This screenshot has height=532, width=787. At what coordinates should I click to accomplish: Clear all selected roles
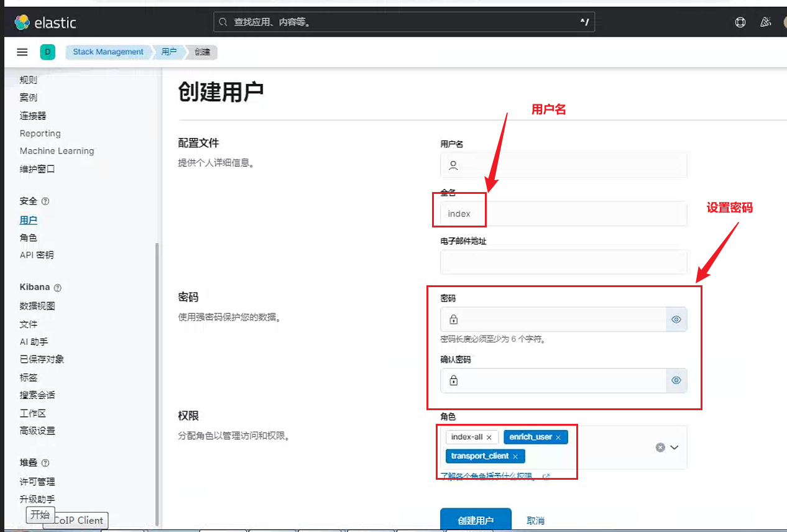(660, 447)
